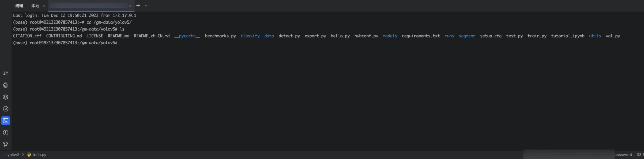The height and width of the screenshot is (159, 644).
Task: Close the 本地 terminal tab
Action: [x=44, y=6]
